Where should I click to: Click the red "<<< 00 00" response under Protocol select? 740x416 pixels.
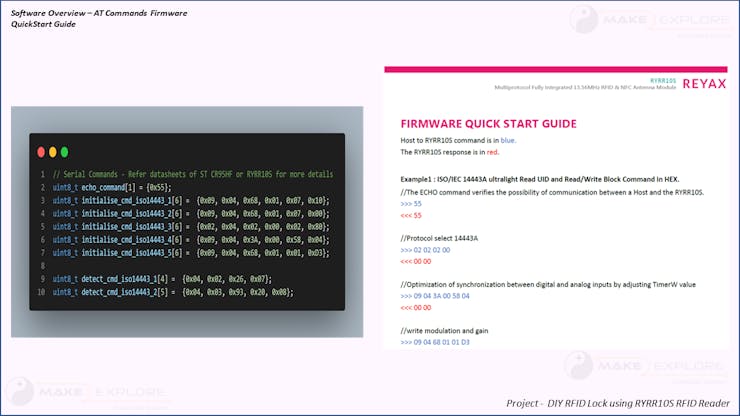416,261
